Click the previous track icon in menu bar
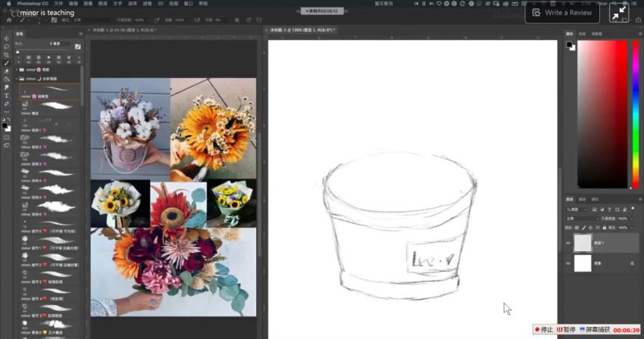Screen dimensions: 644x339 [416, 3]
